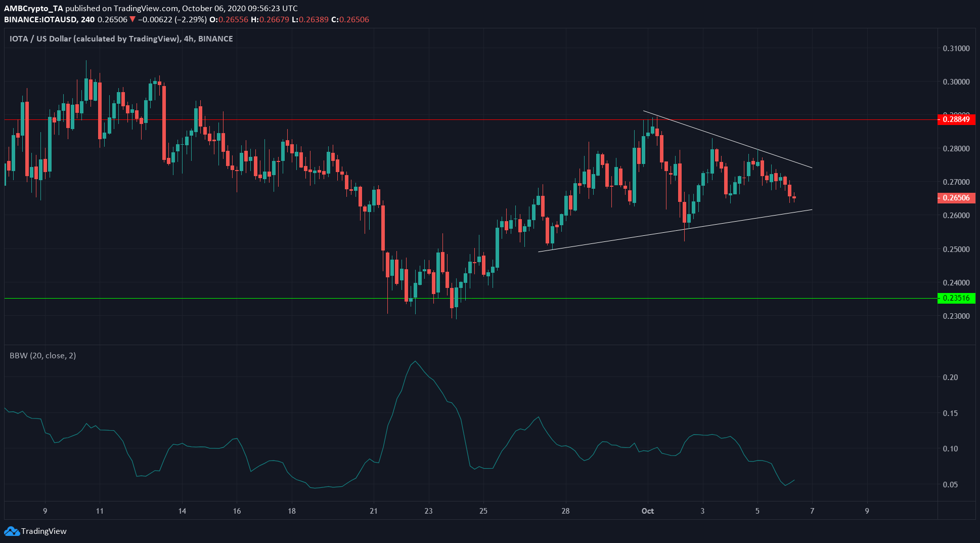
Task: Click the Oct date label on time axis
Action: (648, 511)
